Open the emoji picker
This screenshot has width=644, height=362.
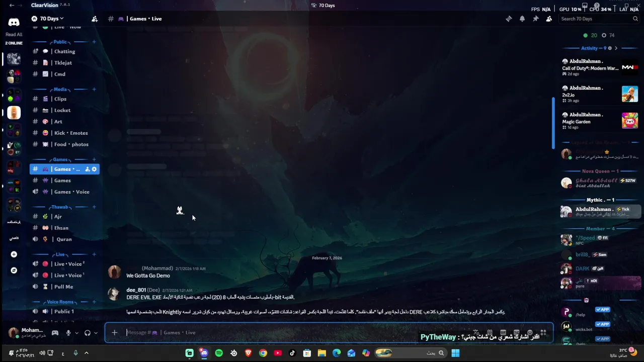click(530, 332)
